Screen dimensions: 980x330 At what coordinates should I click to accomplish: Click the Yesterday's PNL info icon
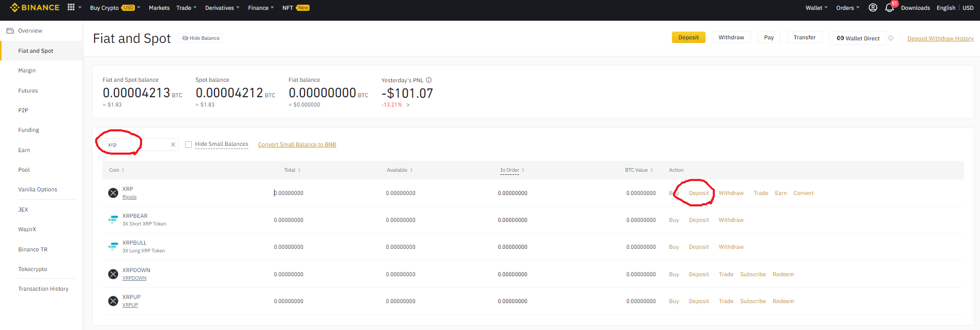[428, 80]
